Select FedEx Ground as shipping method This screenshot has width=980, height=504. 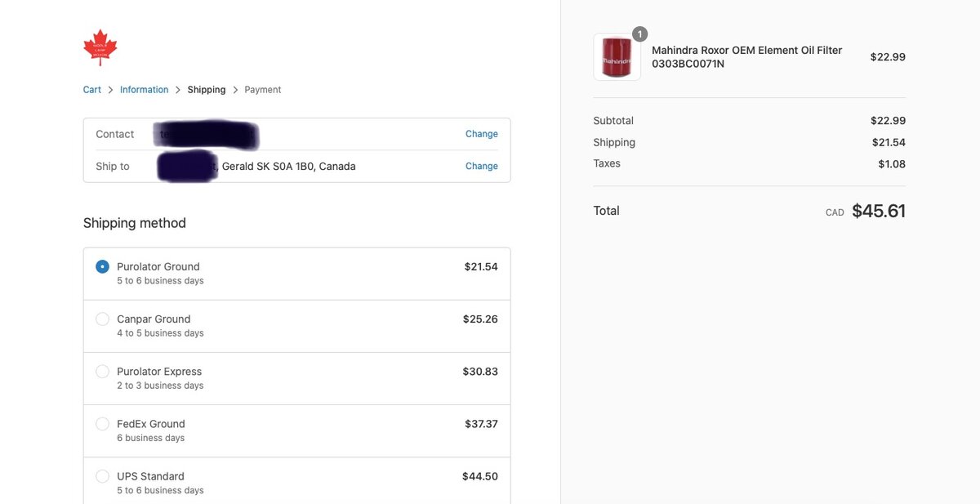click(102, 423)
